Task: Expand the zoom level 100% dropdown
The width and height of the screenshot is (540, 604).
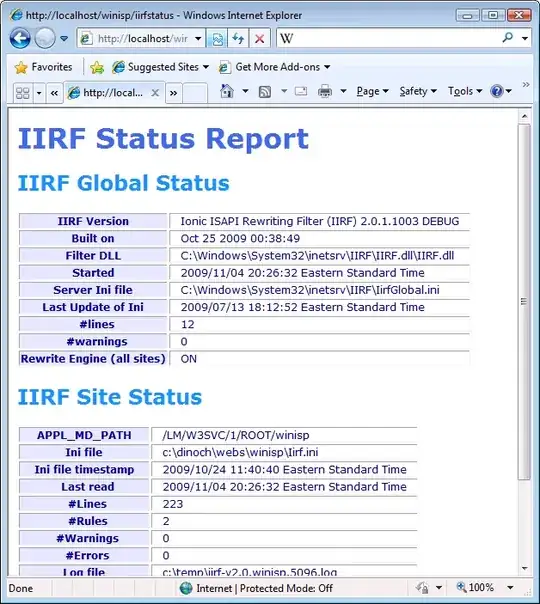Action: [510, 587]
